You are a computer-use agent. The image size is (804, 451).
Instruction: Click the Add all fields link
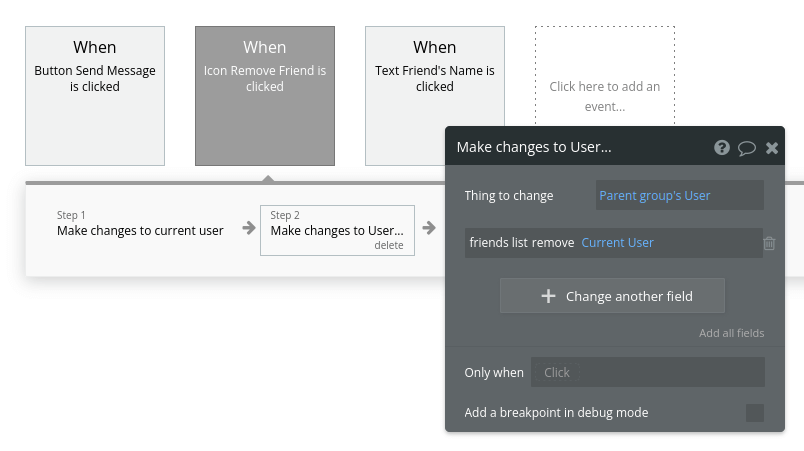pyautogui.click(x=731, y=333)
